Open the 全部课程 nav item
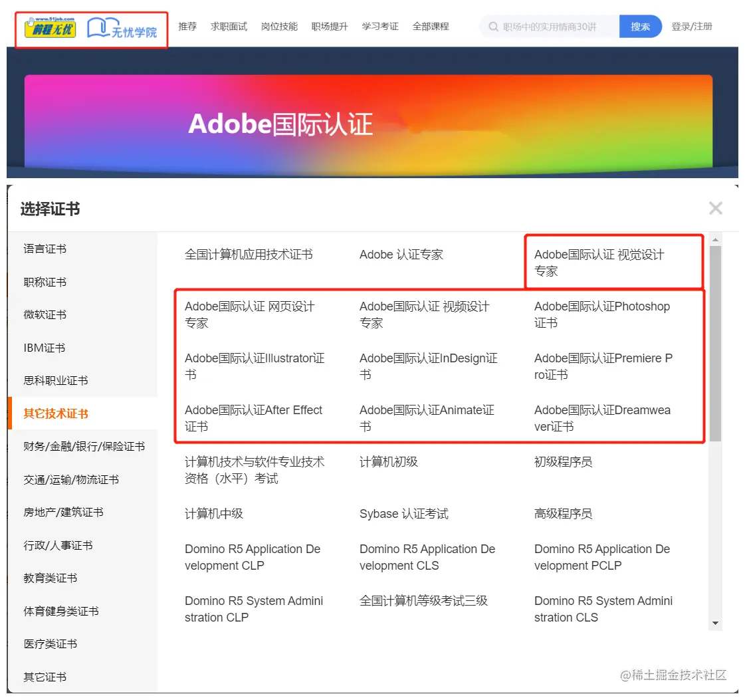This screenshot has width=745, height=700. pyautogui.click(x=431, y=27)
